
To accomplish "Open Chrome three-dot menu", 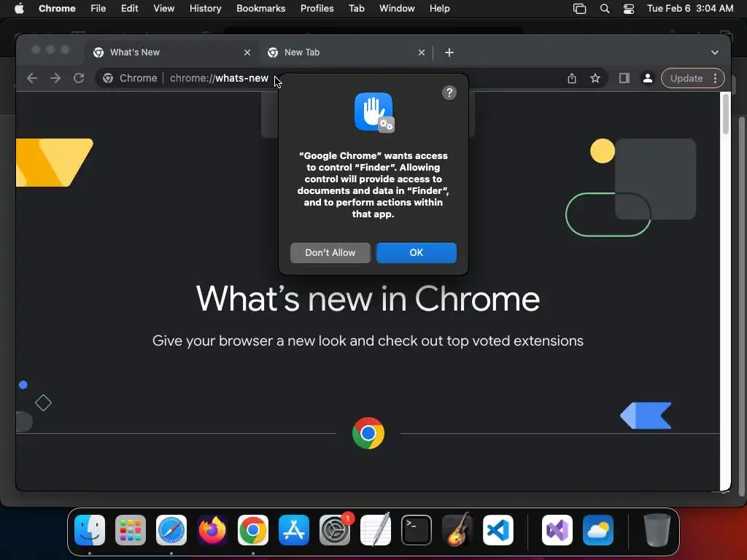I will tap(715, 78).
